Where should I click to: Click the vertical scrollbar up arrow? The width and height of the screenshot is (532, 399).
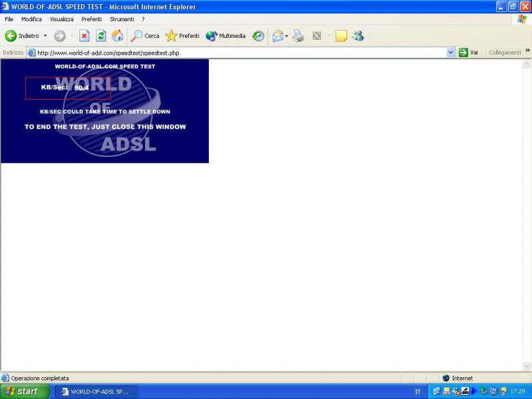(527, 64)
